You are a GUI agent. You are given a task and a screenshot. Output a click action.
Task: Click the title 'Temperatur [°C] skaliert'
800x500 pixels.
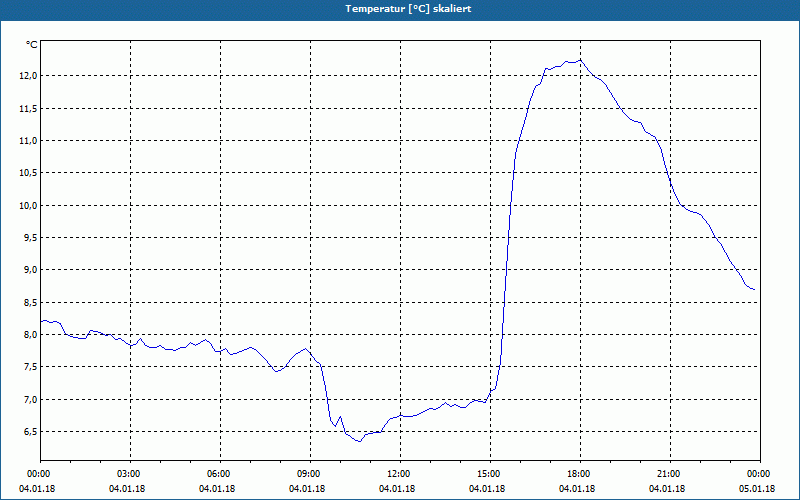click(x=408, y=9)
